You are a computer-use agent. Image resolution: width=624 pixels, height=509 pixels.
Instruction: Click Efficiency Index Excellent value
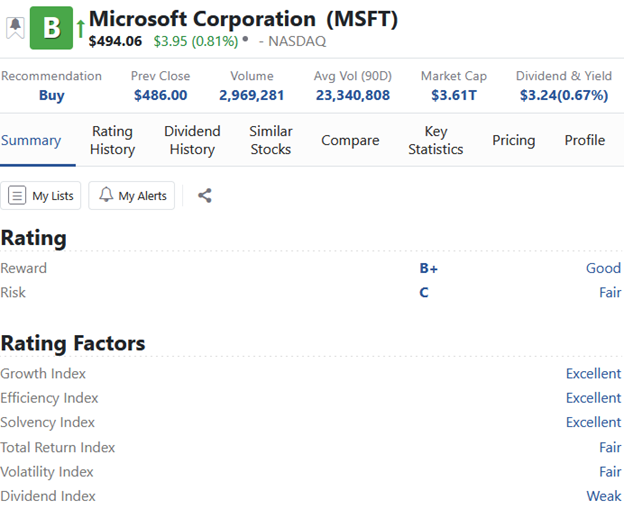point(593,398)
